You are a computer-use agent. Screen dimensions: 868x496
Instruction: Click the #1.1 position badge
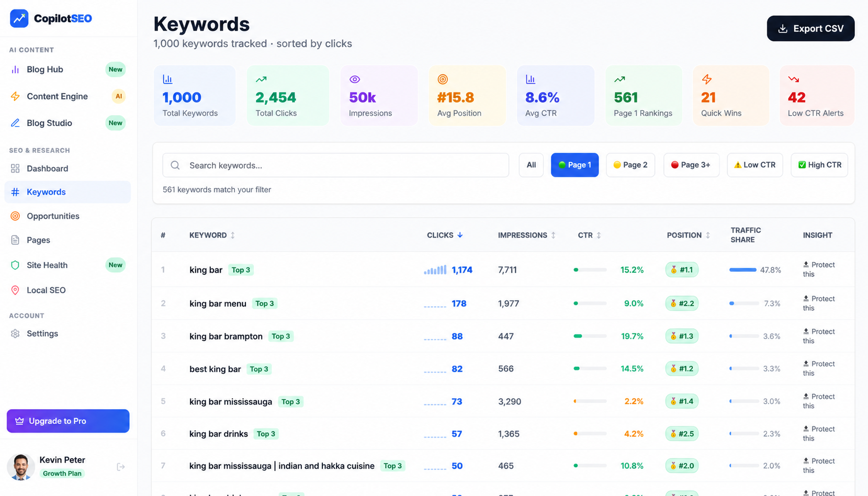click(x=682, y=270)
